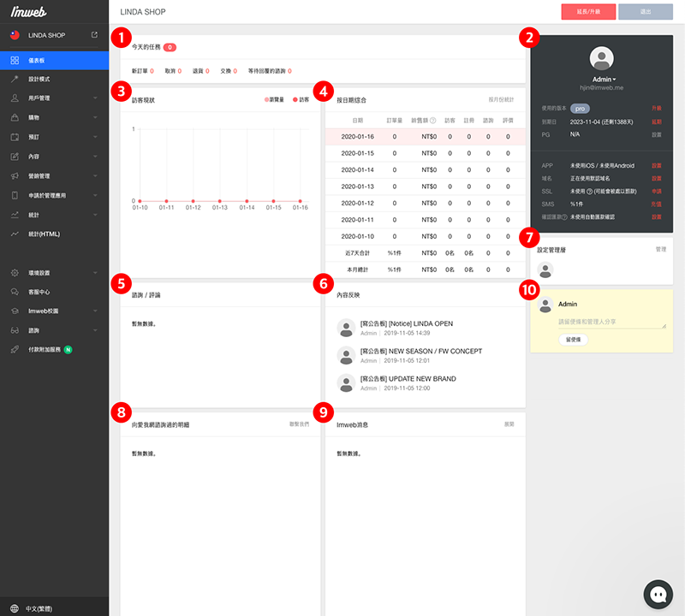685x616 pixels.
Task: Open the chat support bubble widget
Action: pos(658,594)
